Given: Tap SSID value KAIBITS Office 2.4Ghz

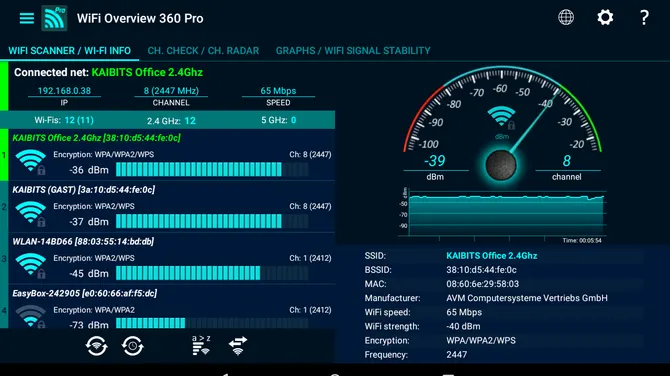Looking at the screenshot, I should pyautogui.click(x=491, y=256).
